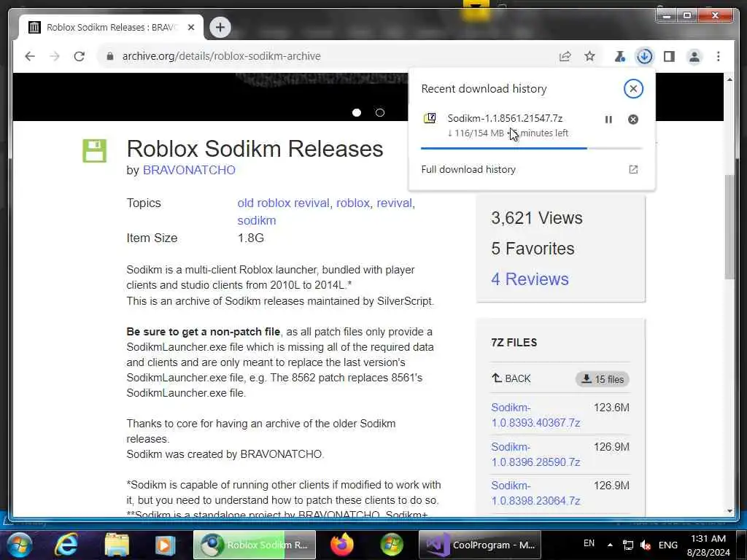Image resolution: width=747 pixels, height=560 pixels.
Task: Close the Roblox Sodikm Releases tab
Action: (x=191, y=27)
